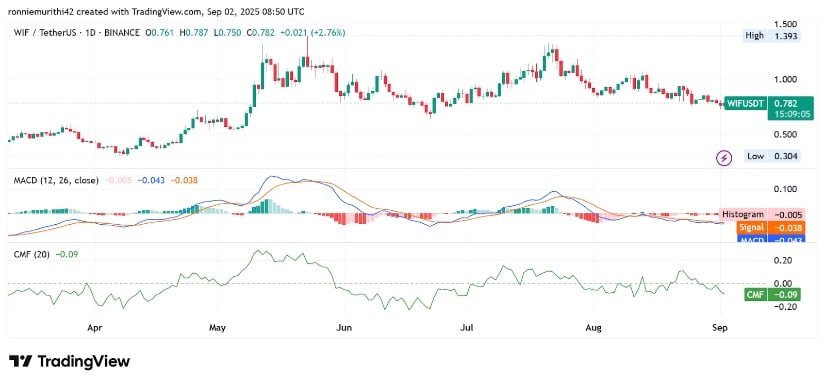825x384 pixels.
Task: Open the MACD (12, 26, close) indicator legend
Action: point(56,180)
